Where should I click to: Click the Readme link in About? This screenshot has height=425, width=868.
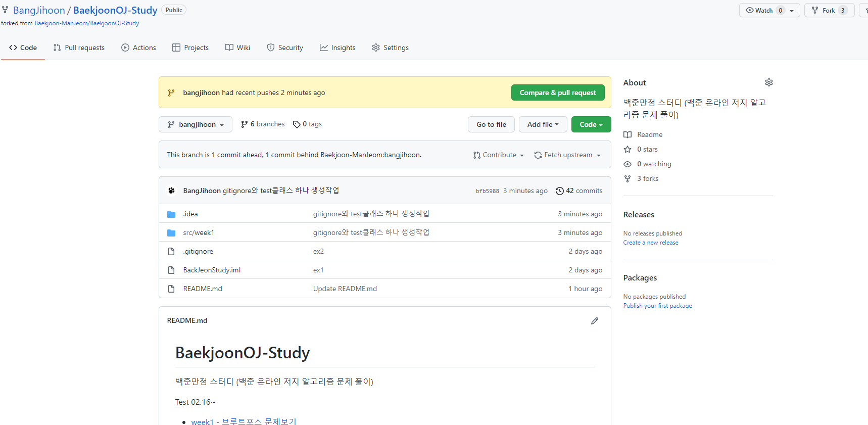pos(650,134)
